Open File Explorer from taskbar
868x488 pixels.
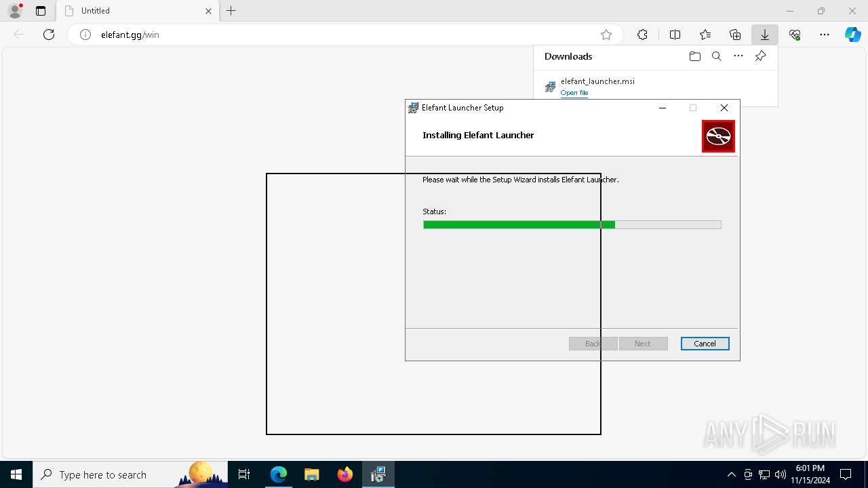click(311, 474)
